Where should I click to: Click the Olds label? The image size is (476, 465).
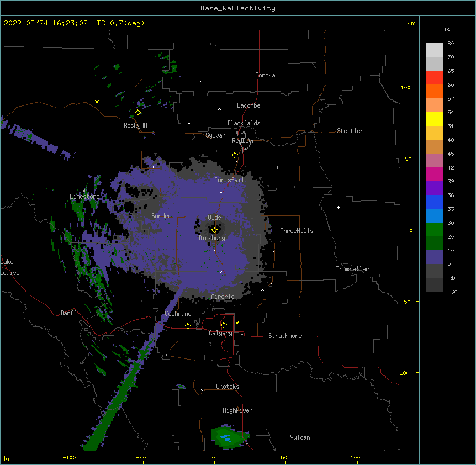214,218
